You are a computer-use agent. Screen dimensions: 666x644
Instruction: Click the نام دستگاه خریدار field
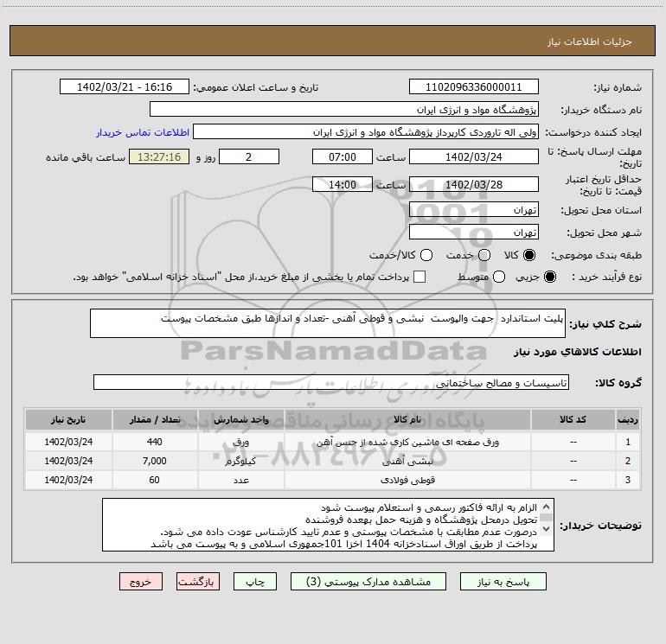(x=344, y=110)
